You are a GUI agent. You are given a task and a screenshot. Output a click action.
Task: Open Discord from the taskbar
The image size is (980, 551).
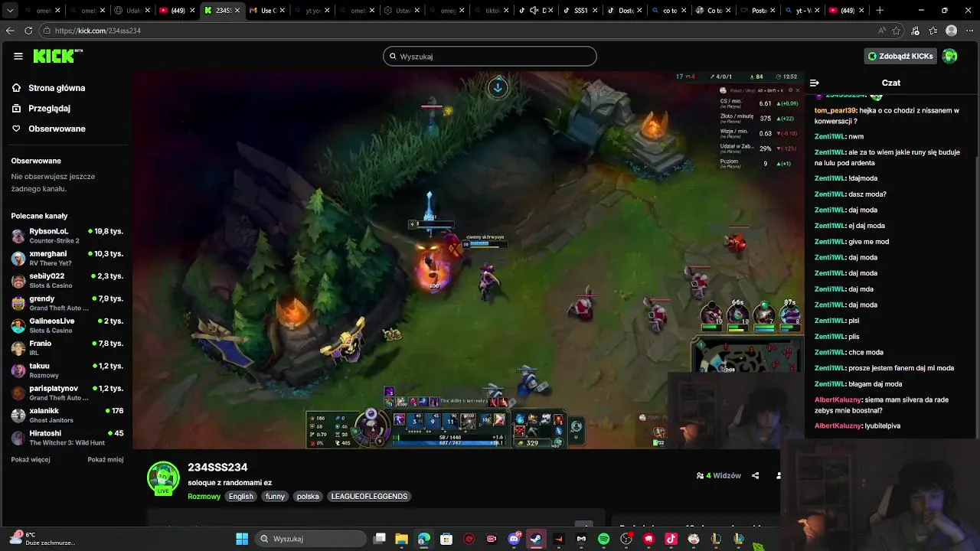[x=514, y=539]
